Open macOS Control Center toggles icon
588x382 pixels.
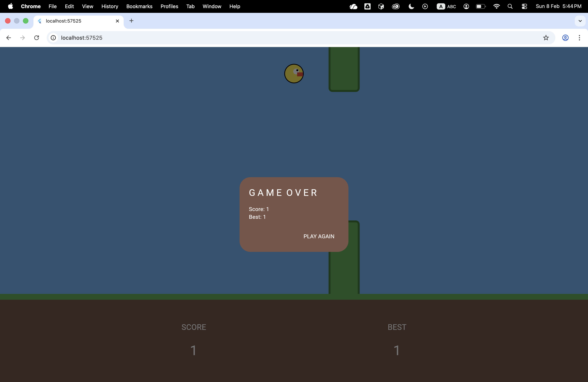click(524, 6)
